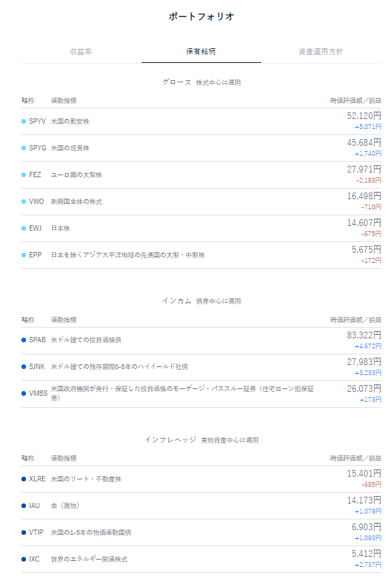Click the 5,675円 valuation amount

coord(366,249)
